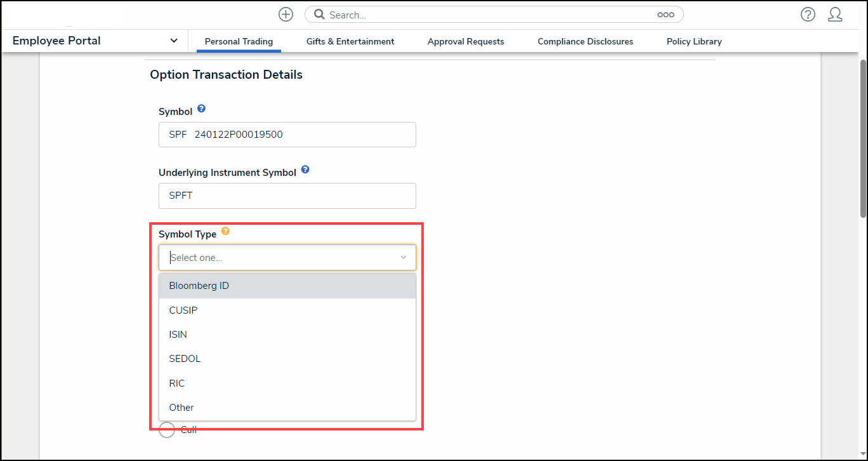Viewport: 868px width, 461px height.
Task: Go to Policy Library tab
Action: [694, 41]
